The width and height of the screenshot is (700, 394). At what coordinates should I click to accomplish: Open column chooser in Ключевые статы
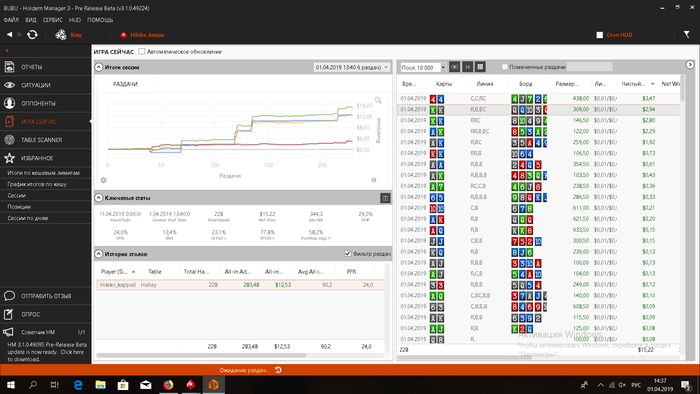(385, 198)
